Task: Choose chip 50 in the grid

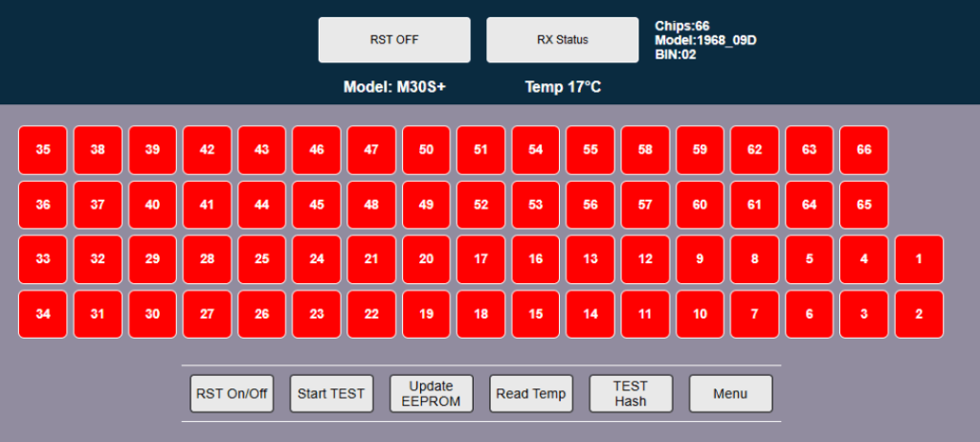Action: pyautogui.click(x=427, y=150)
